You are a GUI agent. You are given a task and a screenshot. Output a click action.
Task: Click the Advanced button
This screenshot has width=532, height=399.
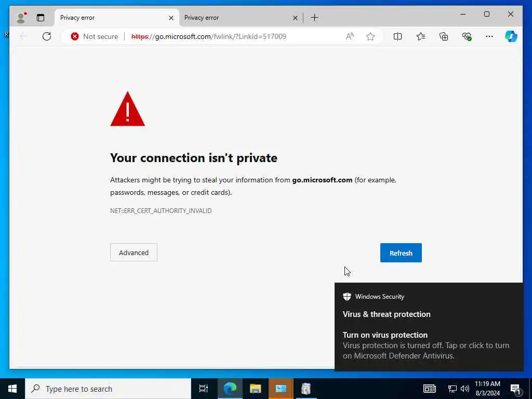[x=134, y=252]
